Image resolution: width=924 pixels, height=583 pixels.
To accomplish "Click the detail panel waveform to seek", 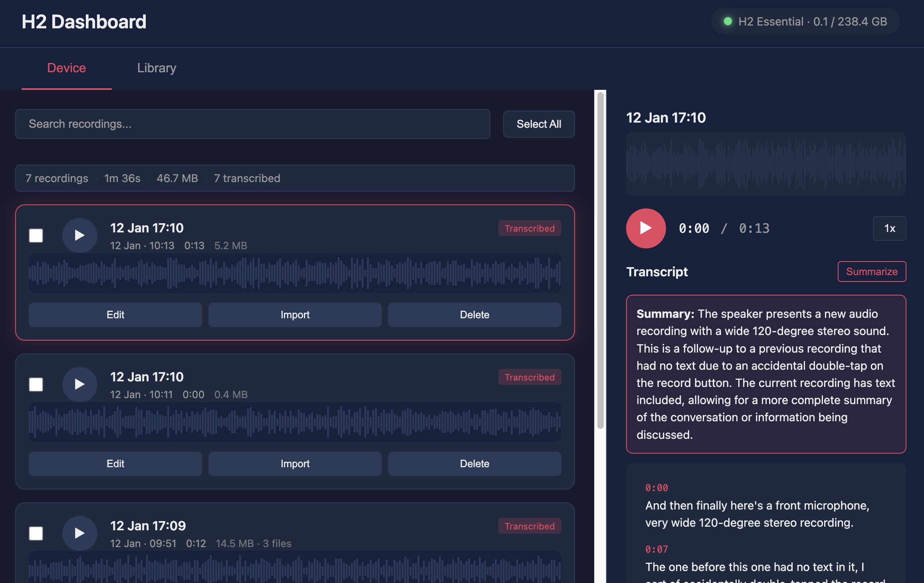I will 766,164.
